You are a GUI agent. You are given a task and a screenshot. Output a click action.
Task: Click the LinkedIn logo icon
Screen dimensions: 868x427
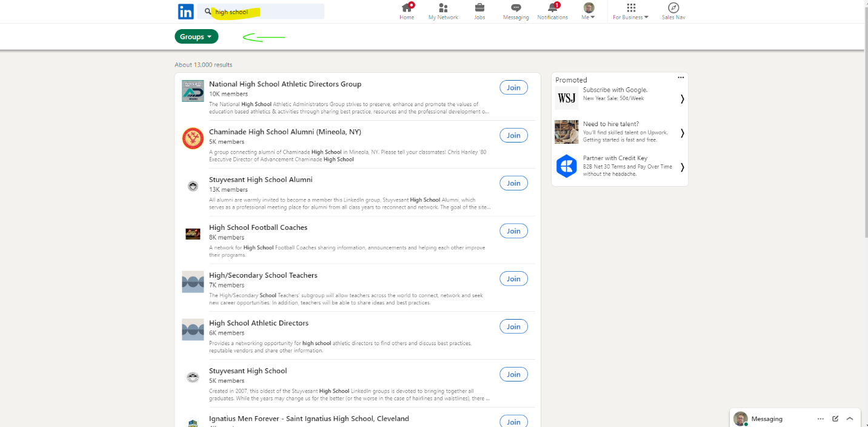(185, 12)
